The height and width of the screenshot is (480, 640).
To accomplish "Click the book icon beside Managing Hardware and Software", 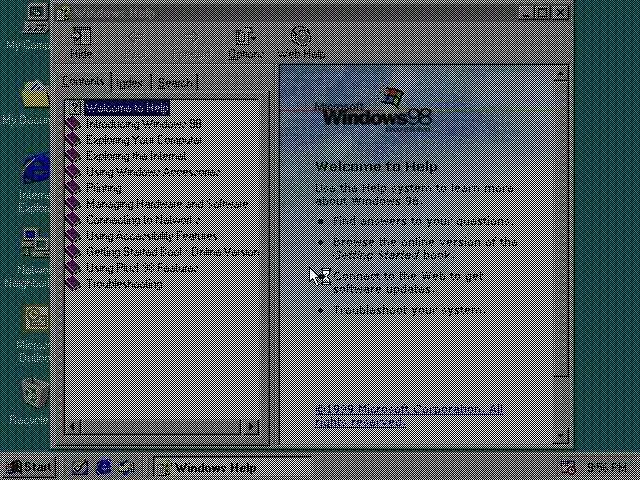I will coord(73,203).
